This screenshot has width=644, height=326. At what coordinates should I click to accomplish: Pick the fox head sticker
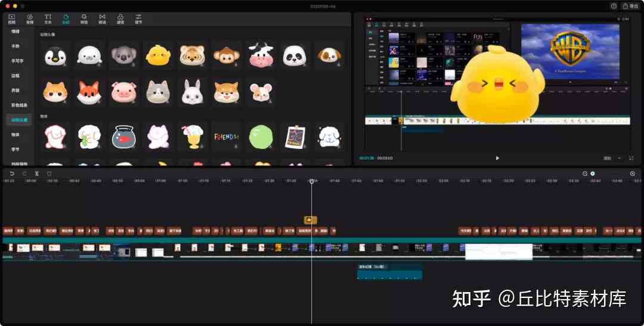[89, 92]
